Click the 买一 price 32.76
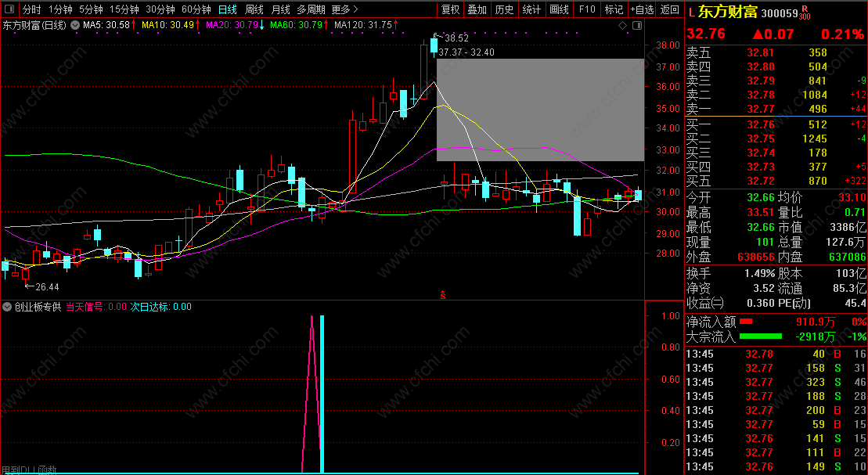Image resolution: width=868 pixels, height=475 pixels. tap(761, 124)
